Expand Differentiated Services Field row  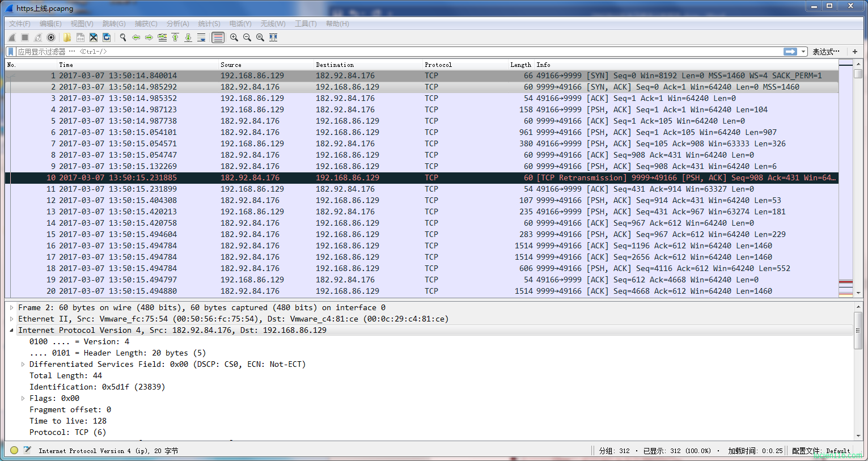click(23, 364)
